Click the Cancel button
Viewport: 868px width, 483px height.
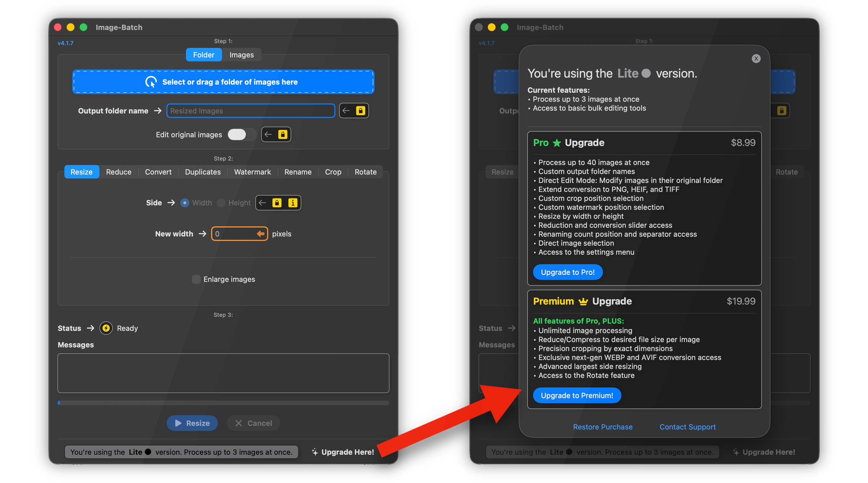pos(253,423)
